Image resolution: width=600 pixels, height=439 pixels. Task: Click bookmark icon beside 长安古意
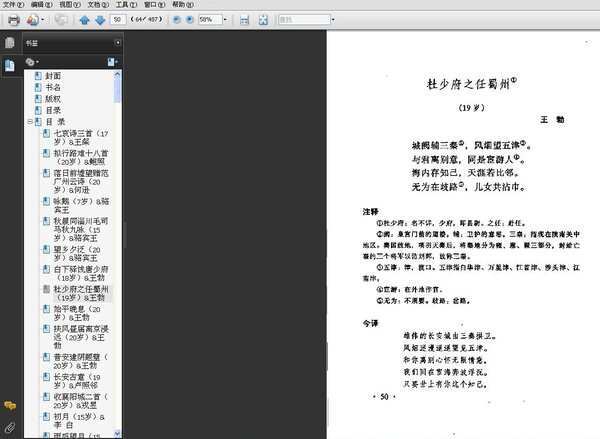click(x=46, y=377)
